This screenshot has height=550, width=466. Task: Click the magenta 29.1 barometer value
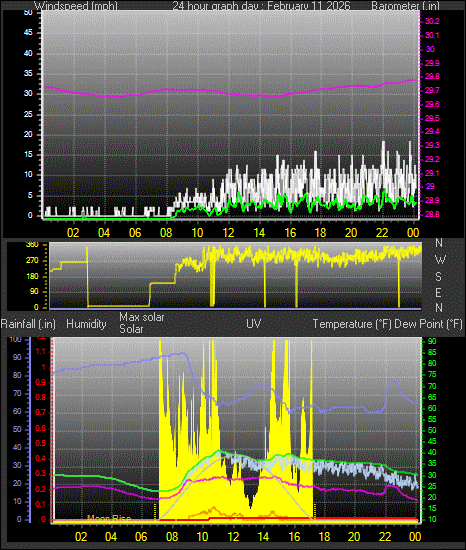pos(432,173)
